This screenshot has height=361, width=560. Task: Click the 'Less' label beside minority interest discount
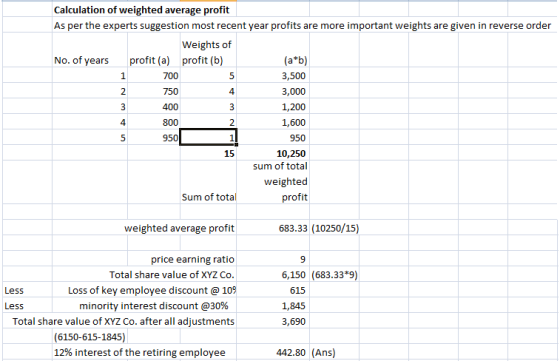[14, 306]
